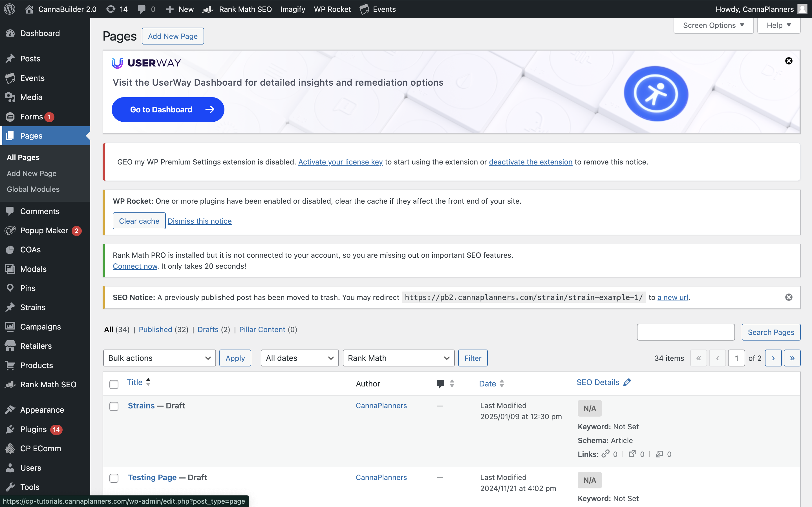
Task: Click inside the Search Pages text field
Action: click(685, 332)
